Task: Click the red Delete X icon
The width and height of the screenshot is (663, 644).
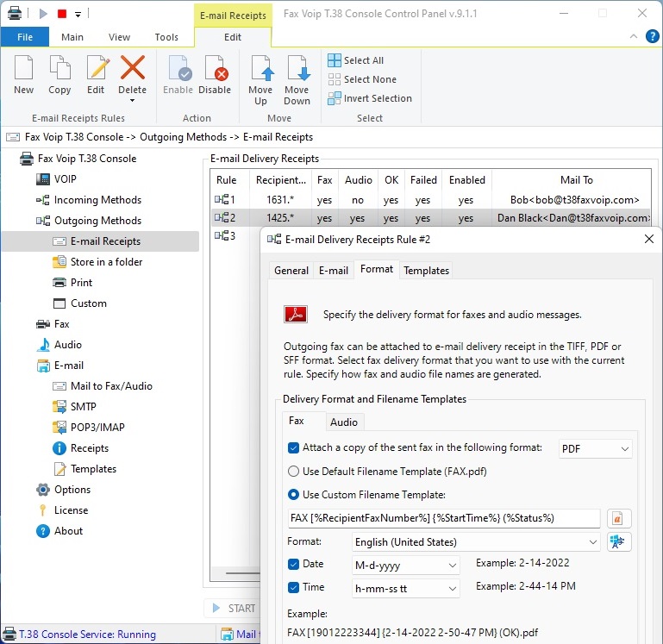Action: pyautogui.click(x=133, y=68)
